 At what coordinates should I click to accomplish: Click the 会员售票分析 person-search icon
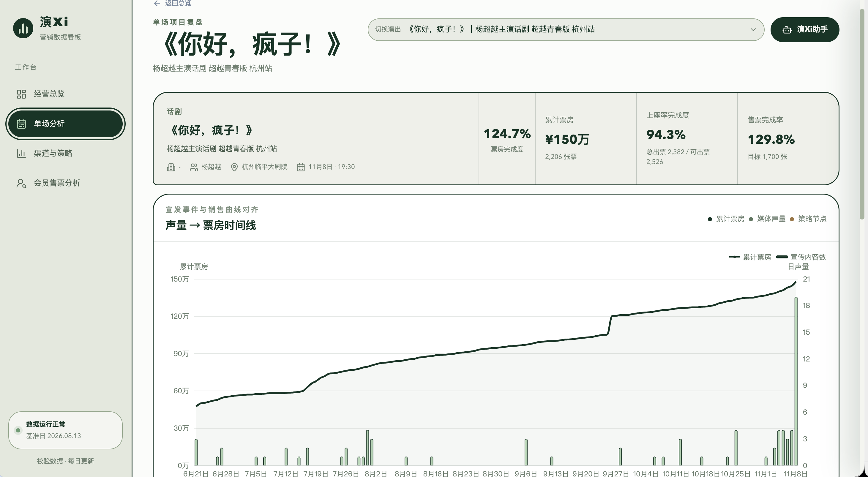point(21,183)
